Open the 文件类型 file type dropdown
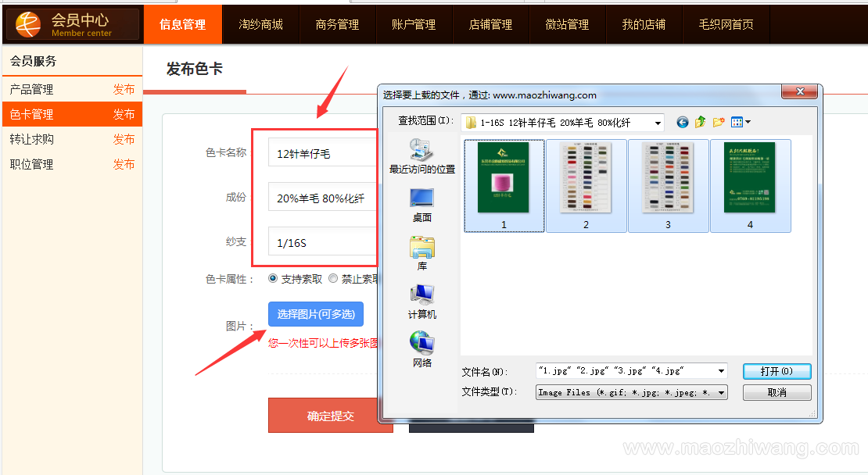The width and height of the screenshot is (868, 475). (720, 392)
